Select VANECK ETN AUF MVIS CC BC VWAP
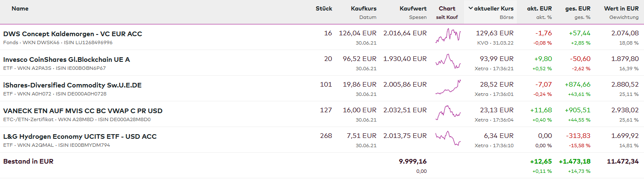 (83, 111)
